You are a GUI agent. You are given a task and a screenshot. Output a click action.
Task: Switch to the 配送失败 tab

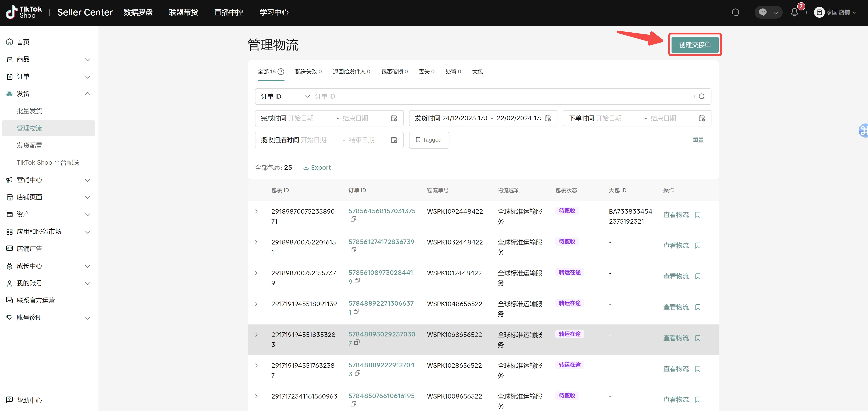click(308, 72)
